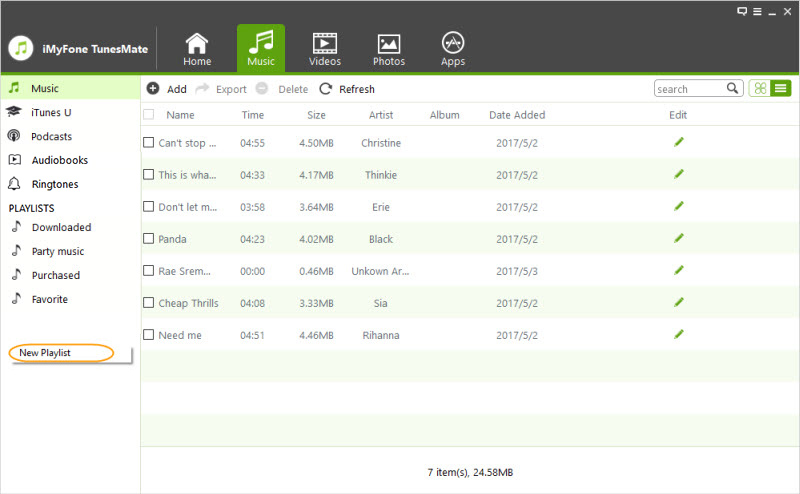Viewport: 800px width, 494px height.
Task: Check the box for Rae Srem... song
Action: tap(148, 270)
